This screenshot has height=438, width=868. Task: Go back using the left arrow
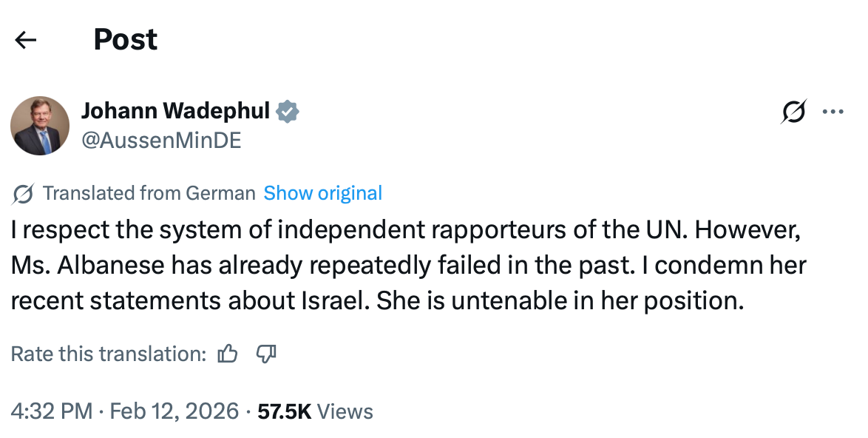(26, 40)
